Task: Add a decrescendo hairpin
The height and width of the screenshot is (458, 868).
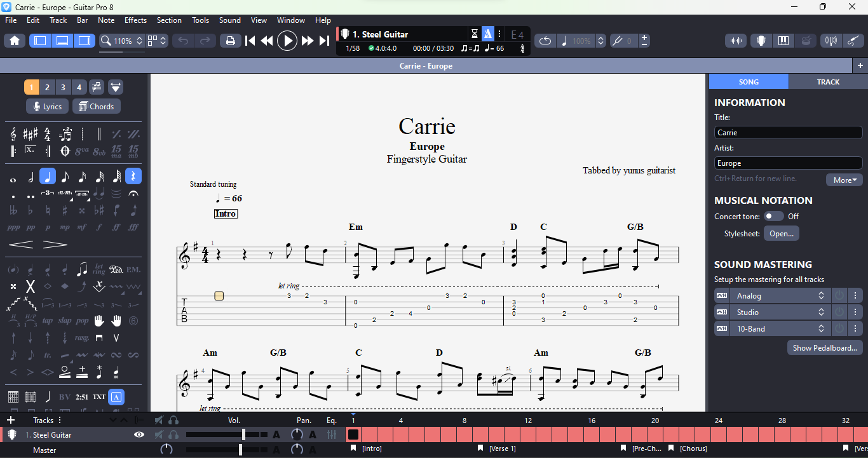Action: coord(55,245)
